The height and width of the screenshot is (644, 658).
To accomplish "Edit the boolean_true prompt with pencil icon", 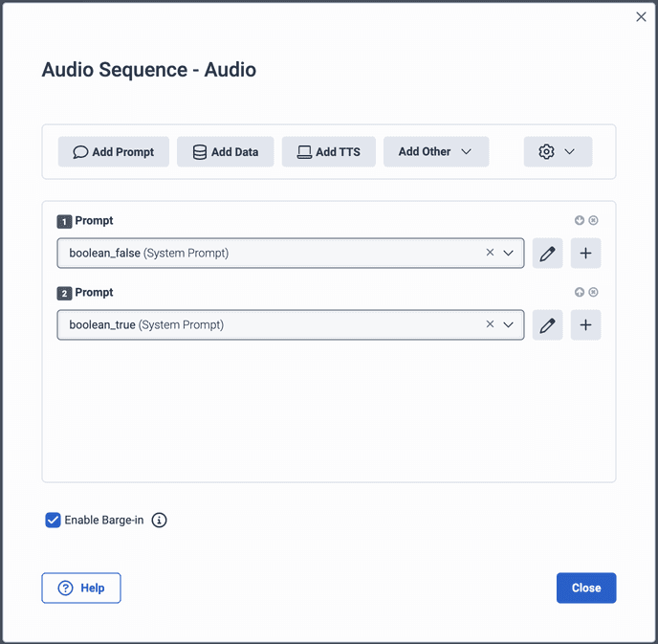I will [547, 325].
